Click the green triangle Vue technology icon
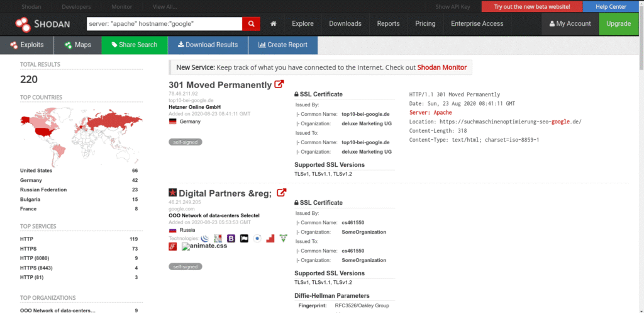The height and width of the screenshot is (313, 644). [283, 238]
